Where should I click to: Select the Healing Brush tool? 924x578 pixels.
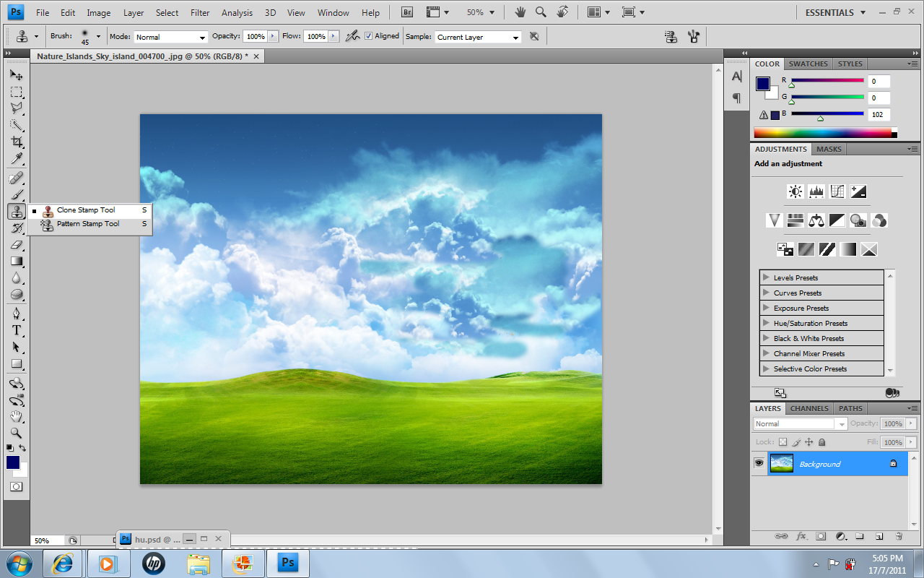tap(16, 178)
